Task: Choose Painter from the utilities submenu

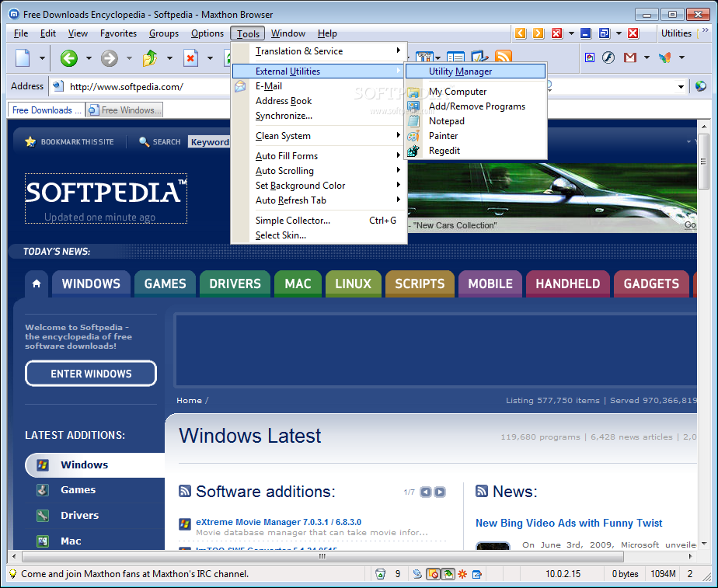Action: point(476,136)
